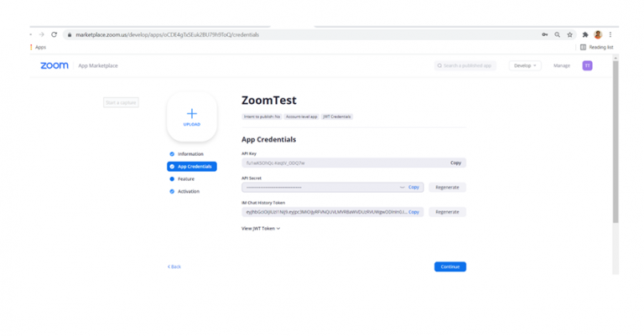Click the browser zoom magnifier icon
This screenshot has height=336, width=644.
[x=558, y=35]
